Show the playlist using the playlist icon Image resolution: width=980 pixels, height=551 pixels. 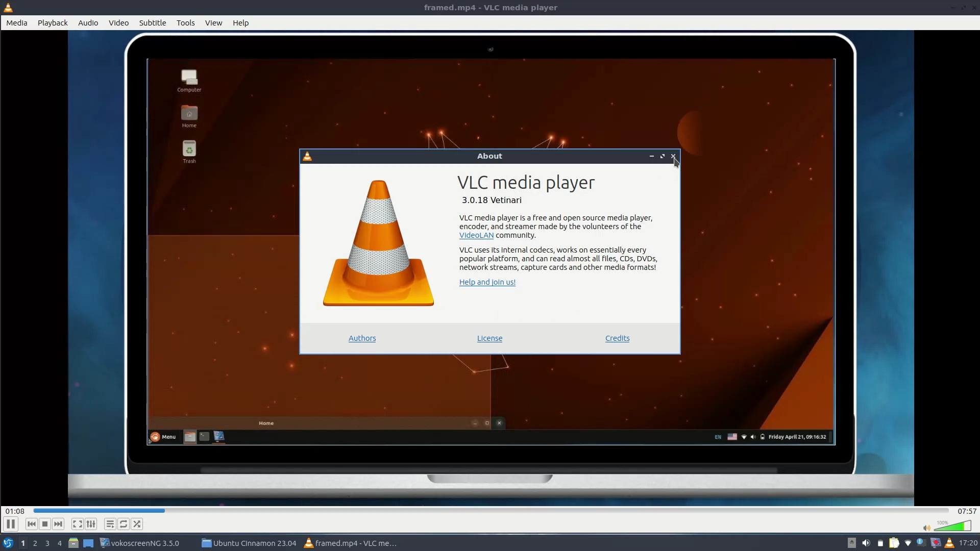tap(110, 524)
